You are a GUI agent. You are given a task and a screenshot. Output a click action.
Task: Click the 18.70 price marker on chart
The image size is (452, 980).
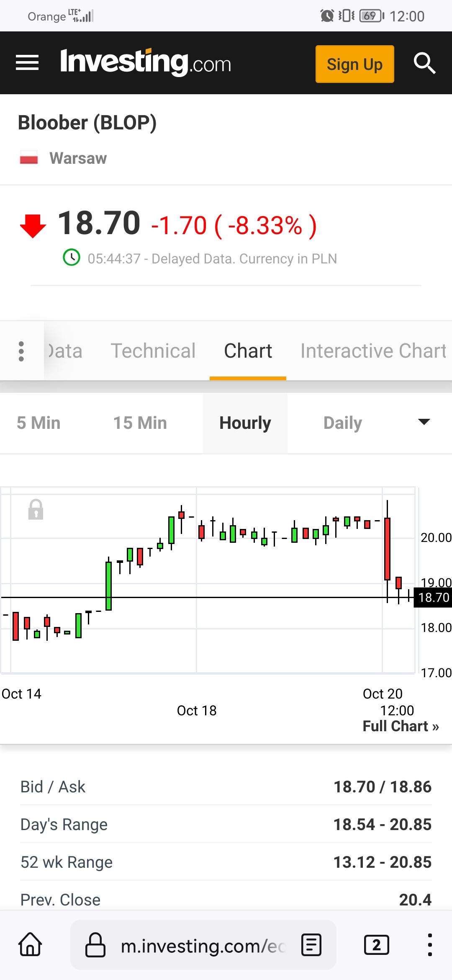pos(433,597)
